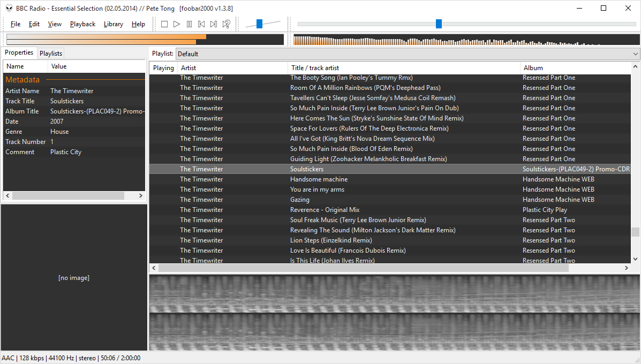641x364 pixels.
Task: Open the Playback menu
Action: click(x=82, y=24)
